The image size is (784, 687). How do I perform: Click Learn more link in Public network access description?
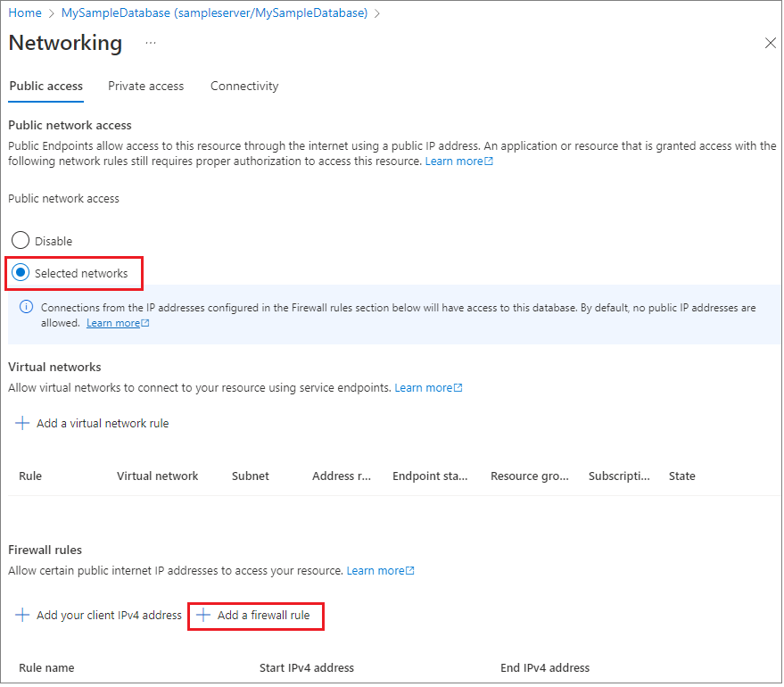coord(454,161)
